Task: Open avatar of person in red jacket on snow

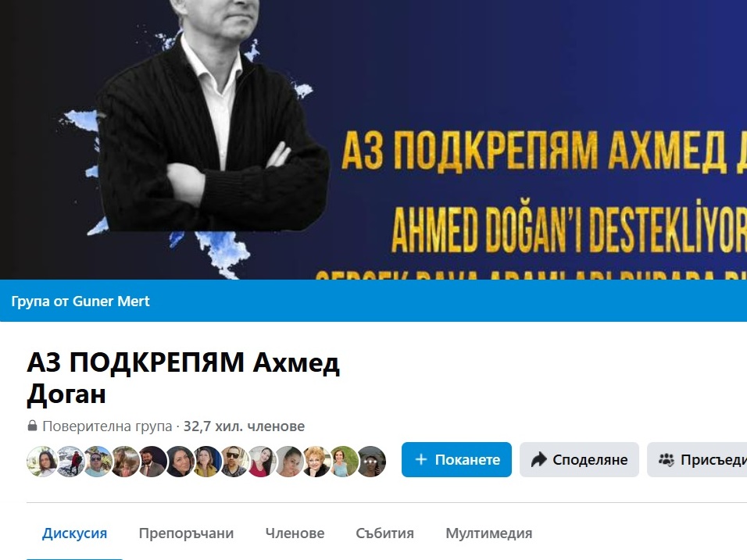Action: point(70,461)
